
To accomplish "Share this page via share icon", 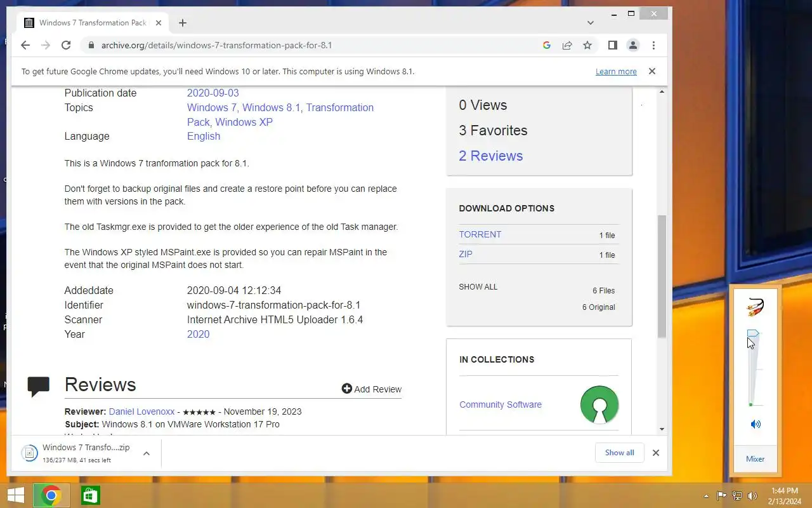I will pyautogui.click(x=567, y=45).
